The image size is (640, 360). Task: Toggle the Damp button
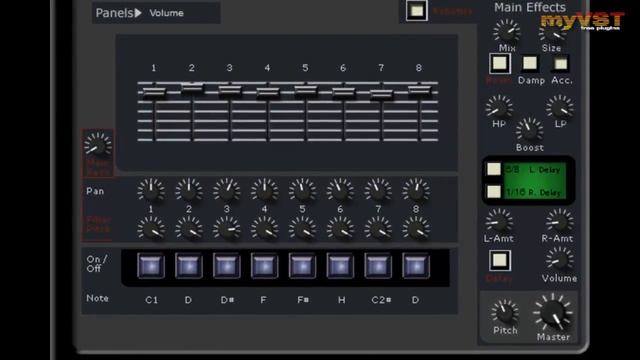pos(530,63)
